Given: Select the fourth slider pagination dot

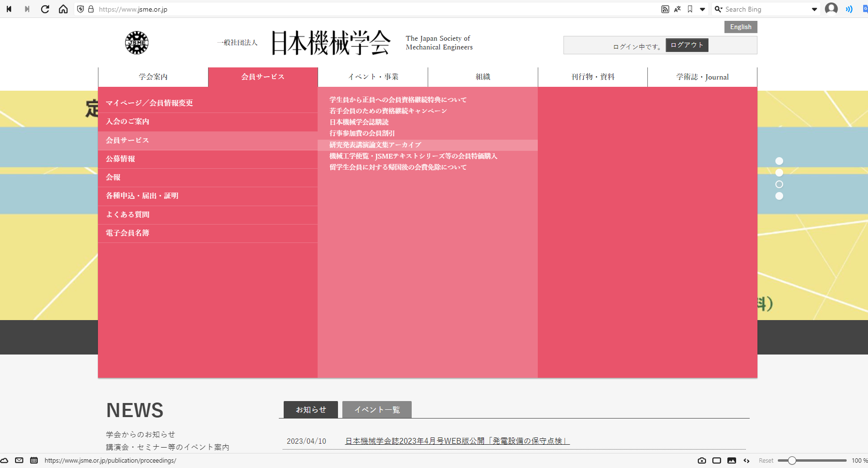Looking at the screenshot, I should point(779,196).
